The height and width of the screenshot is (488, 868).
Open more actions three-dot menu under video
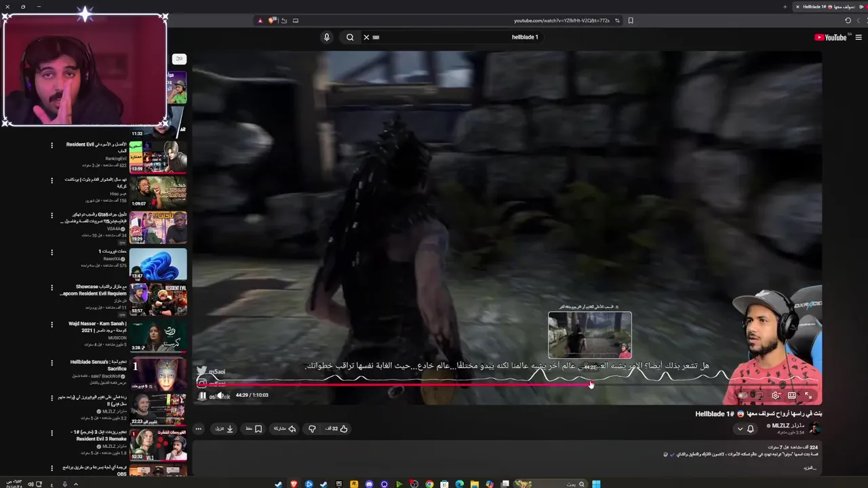198,428
